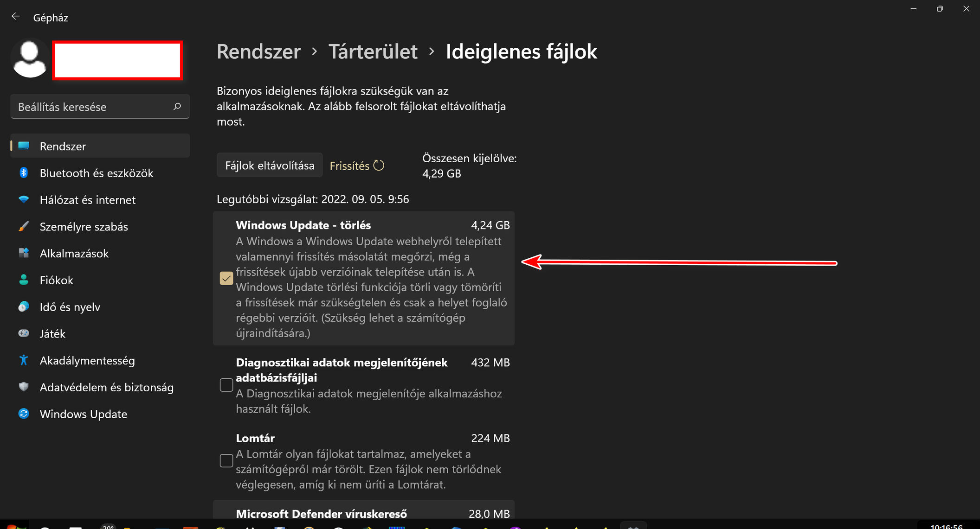980x529 pixels.
Task: Select the Windows Update - törlés title
Action: (x=303, y=225)
